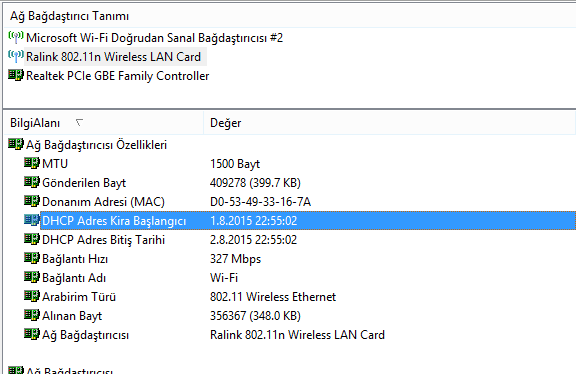Click the antenna icon next to Ralink 802.11n

click(16, 56)
